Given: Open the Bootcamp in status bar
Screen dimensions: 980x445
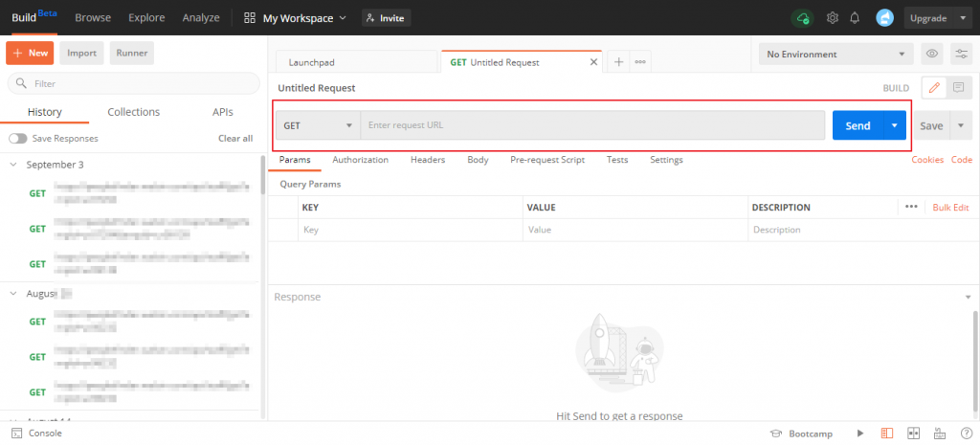Looking at the screenshot, I should (801, 433).
